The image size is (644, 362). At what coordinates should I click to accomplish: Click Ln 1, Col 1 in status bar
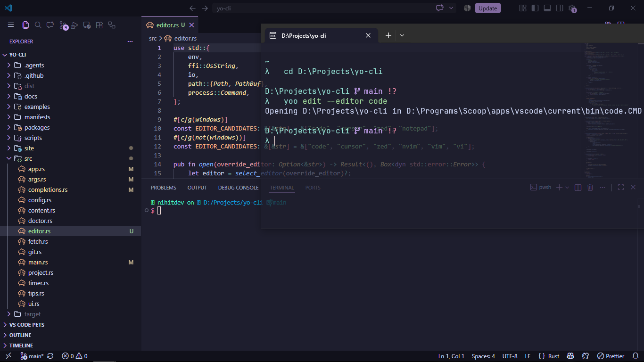[x=451, y=356]
